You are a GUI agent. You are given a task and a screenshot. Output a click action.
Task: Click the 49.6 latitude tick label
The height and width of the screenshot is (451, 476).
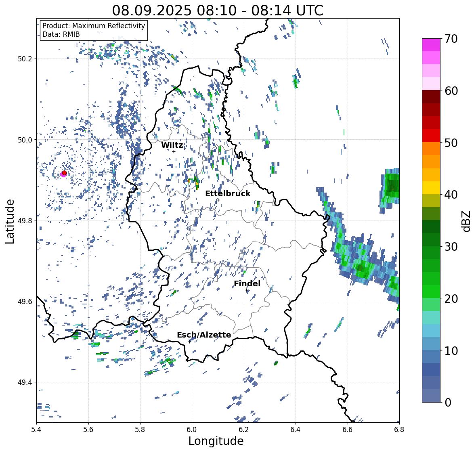(x=25, y=301)
